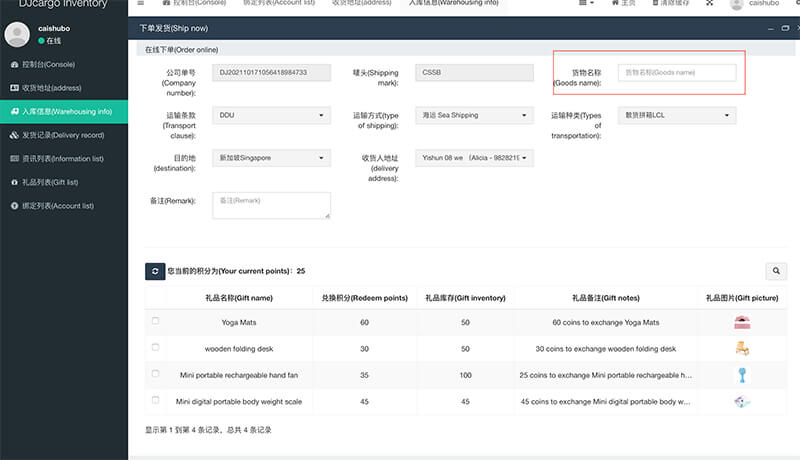Open the body weight scale picture
Viewport: 800px width, 460px height.
click(742, 402)
